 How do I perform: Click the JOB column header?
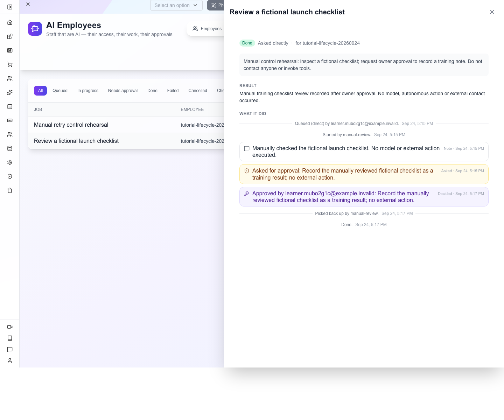click(x=38, y=110)
